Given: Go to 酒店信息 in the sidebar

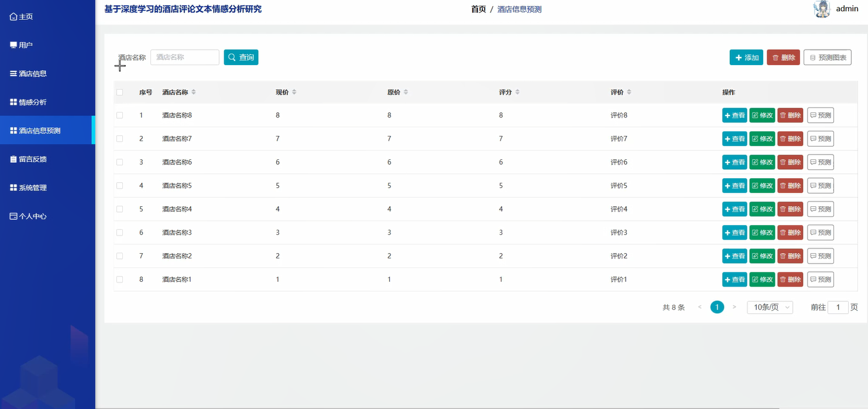Looking at the screenshot, I should tap(47, 74).
